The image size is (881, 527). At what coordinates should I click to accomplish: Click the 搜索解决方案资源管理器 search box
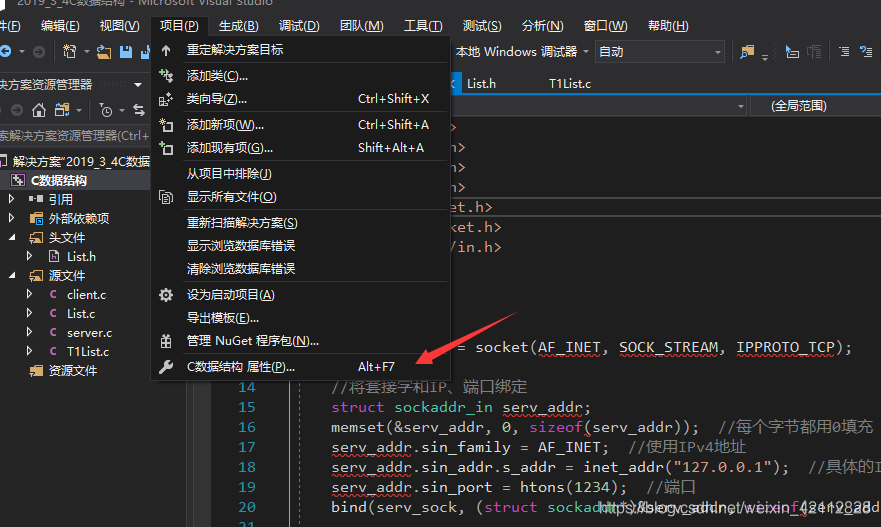[75, 135]
